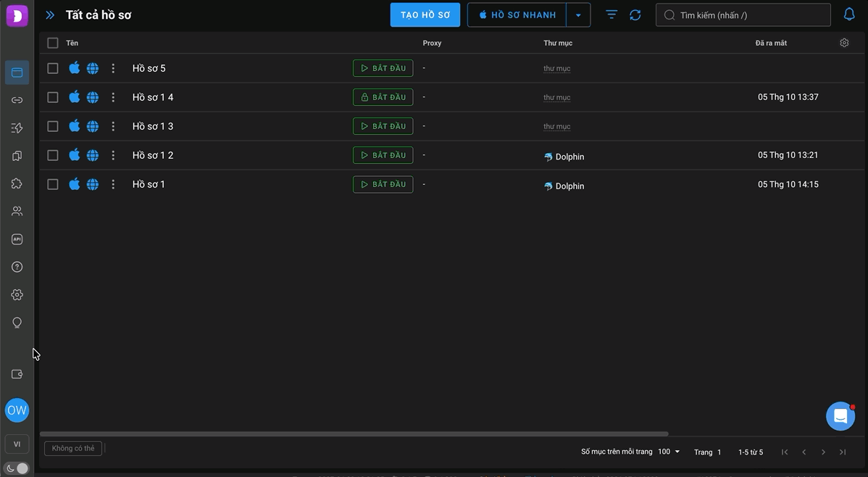Image resolution: width=868 pixels, height=477 pixels.
Task: Open the items-per-page 100 dropdown
Action: click(669, 452)
